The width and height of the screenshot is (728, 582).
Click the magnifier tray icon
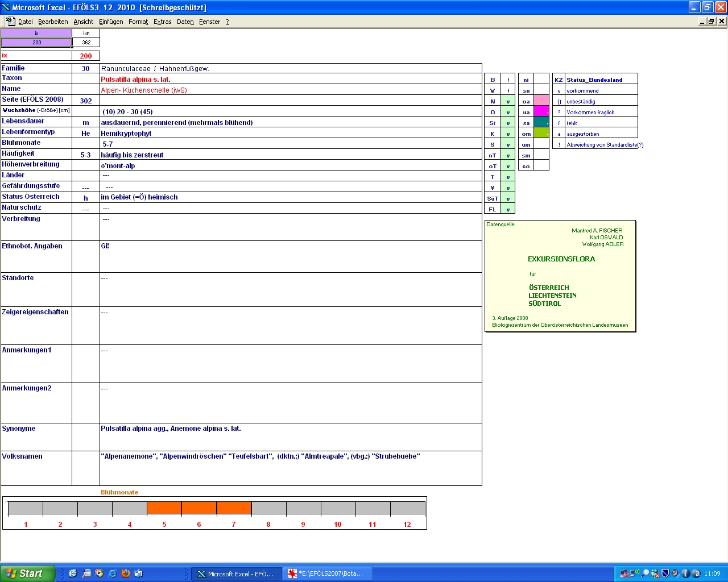tap(646, 573)
